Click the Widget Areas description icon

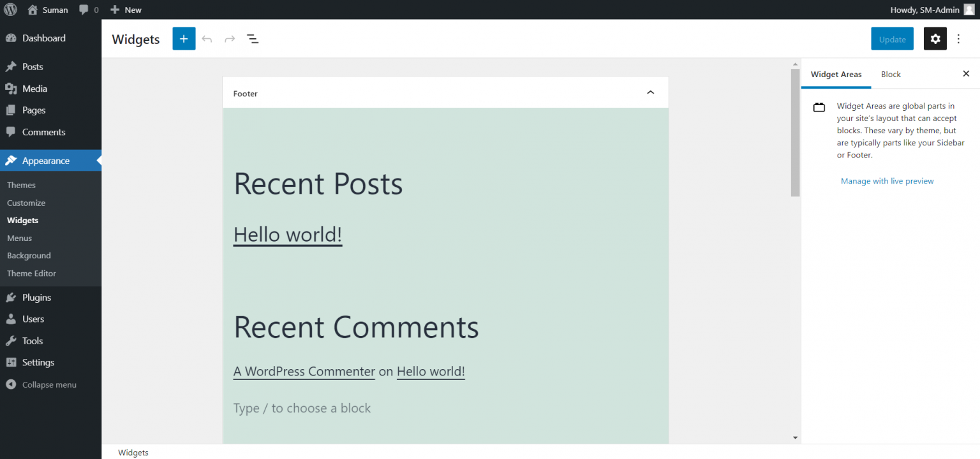coord(819,108)
